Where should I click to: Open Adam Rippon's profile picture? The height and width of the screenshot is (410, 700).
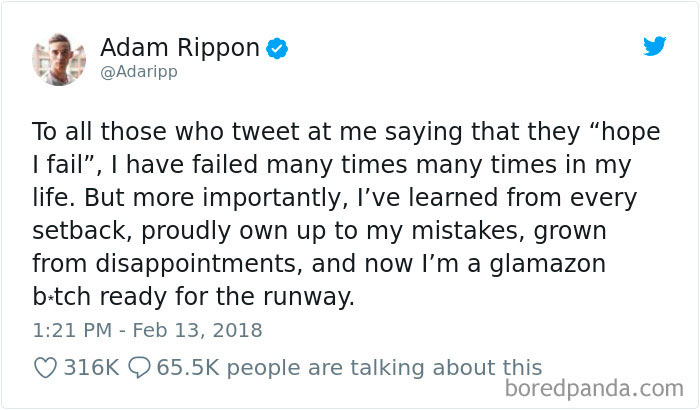click(x=59, y=59)
